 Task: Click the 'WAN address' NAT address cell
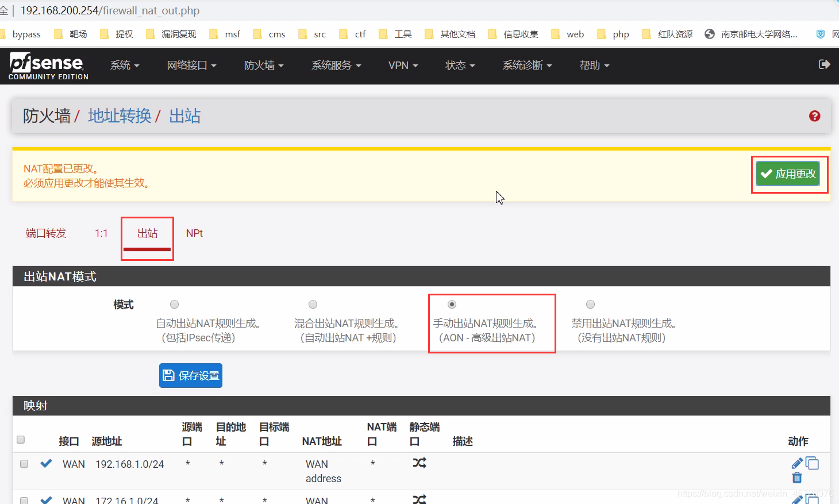pos(323,471)
